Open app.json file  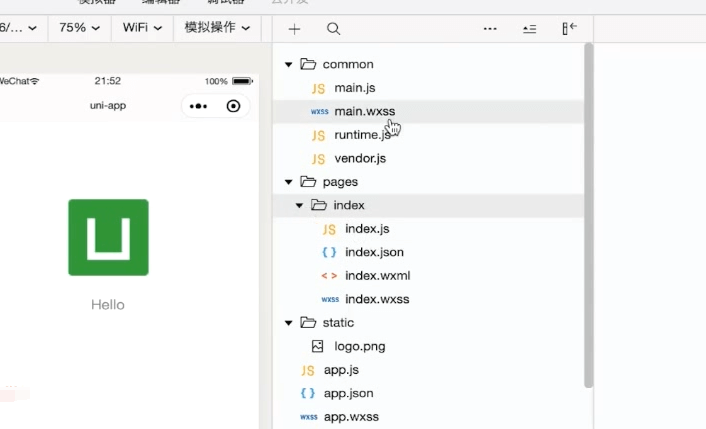[348, 393]
